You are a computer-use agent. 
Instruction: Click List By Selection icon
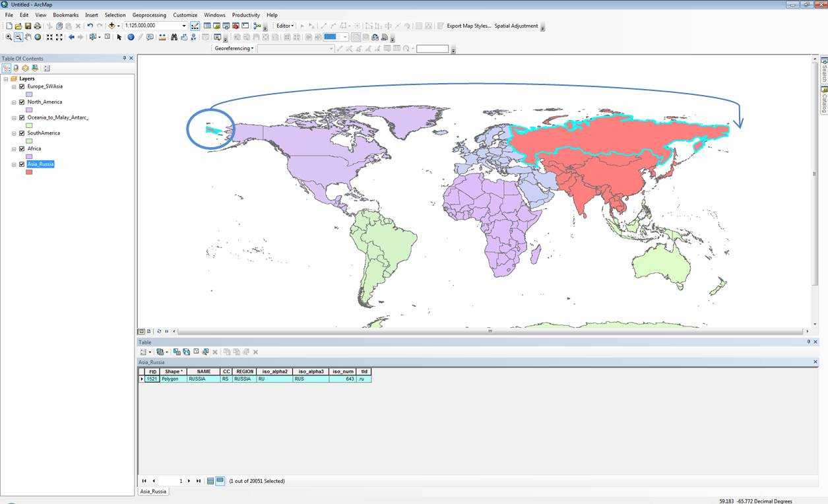coord(34,68)
